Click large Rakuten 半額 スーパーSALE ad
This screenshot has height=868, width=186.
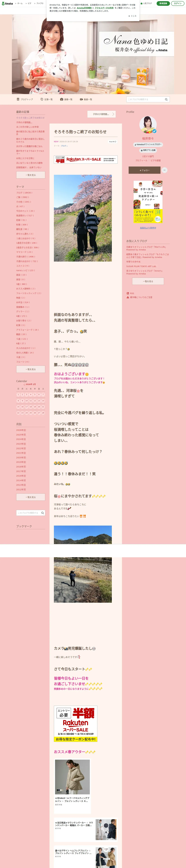coord(76,724)
